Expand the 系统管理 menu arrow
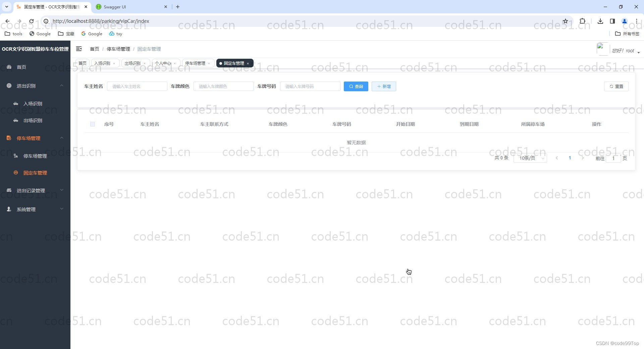 [62, 209]
